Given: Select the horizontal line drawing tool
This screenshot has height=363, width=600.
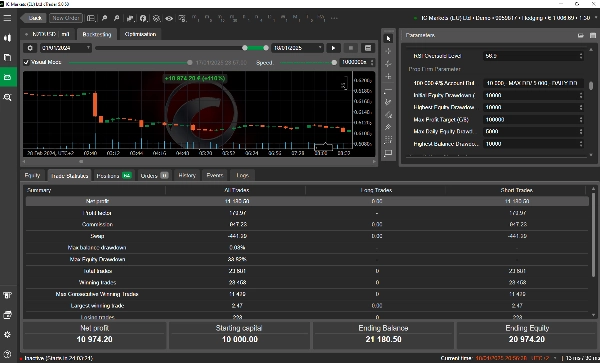Looking at the screenshot, I should [x=388, y=89].
